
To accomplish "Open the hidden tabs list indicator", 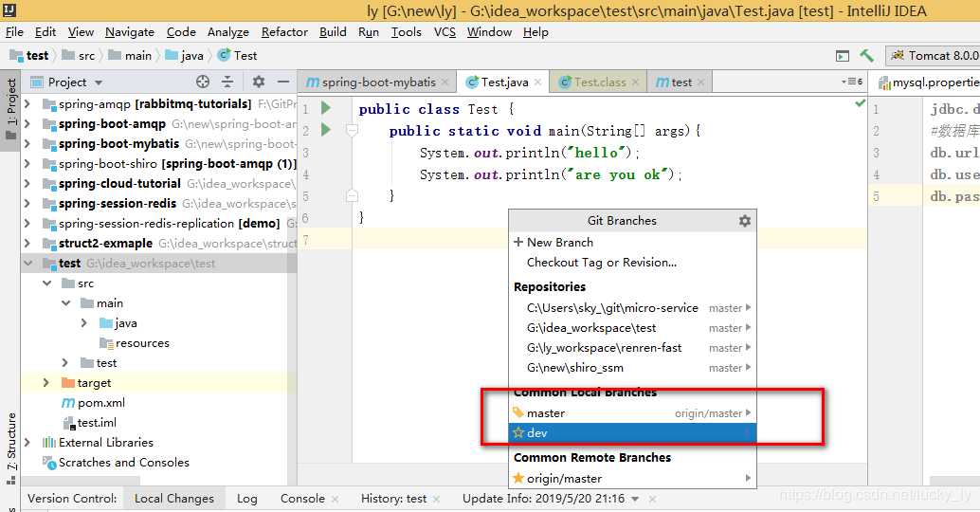I will 852,82.
